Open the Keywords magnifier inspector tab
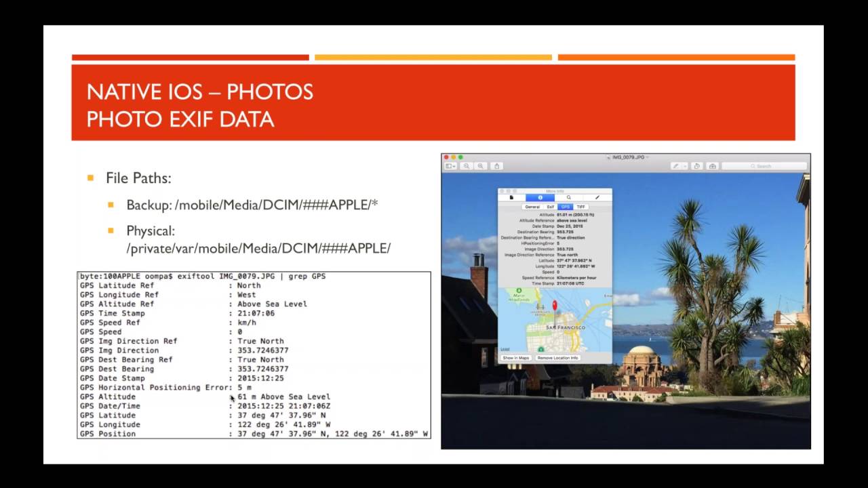 568,197
